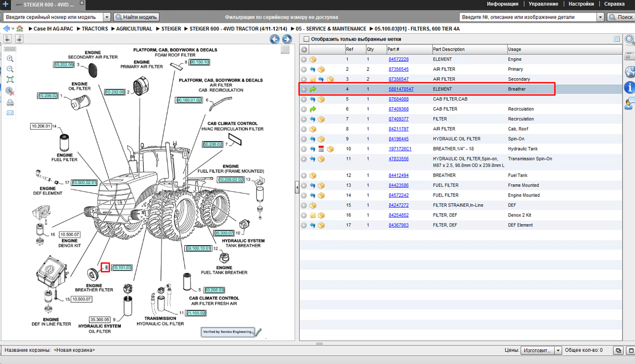
Task: Click the note icon in the ref 16 row
Action: pyautogui.click(x=313, y=215)
